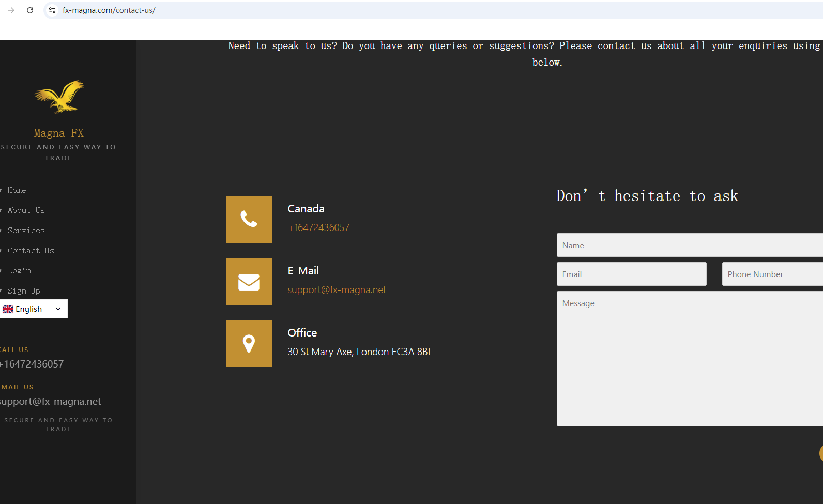The image size is (823, 504).
Task: Open the Services menu item
Action: (26, 231)
